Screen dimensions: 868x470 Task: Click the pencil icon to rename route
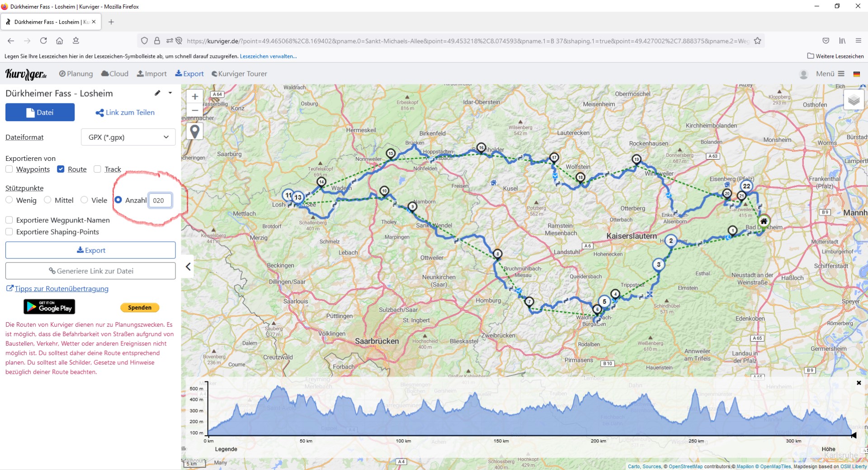click(x=157, y=93)
